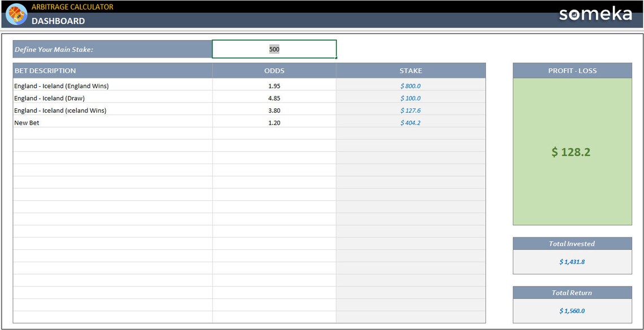Select the Total Invested value $1,431.8
The width and height of the screenshot is (644, 330).
[x=572, y=262]
